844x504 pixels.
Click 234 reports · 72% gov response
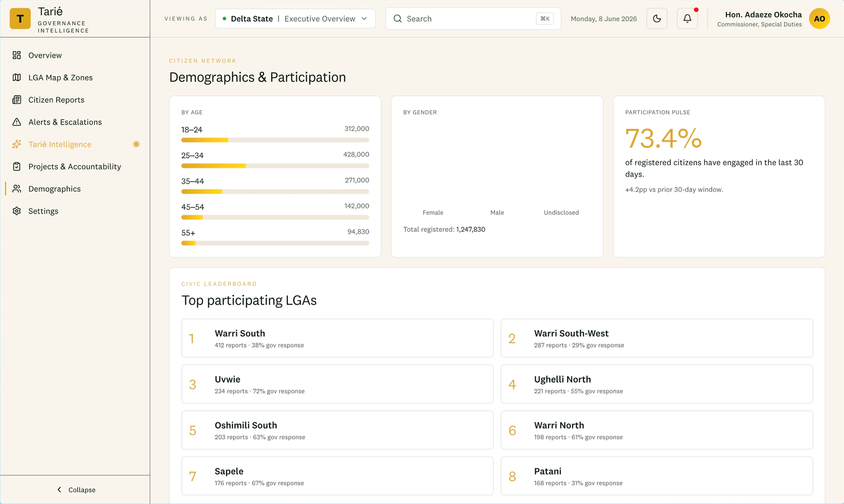pos(259,391)
